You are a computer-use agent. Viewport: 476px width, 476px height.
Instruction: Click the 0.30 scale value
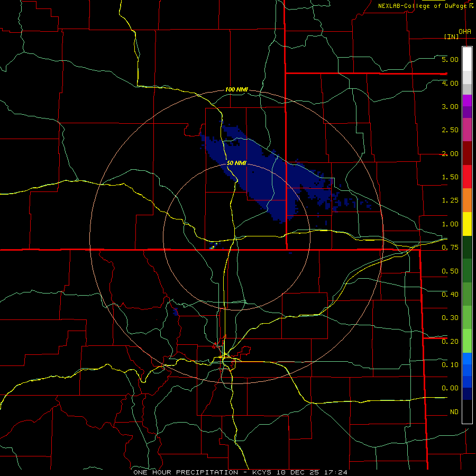click(x=450, y=318)
